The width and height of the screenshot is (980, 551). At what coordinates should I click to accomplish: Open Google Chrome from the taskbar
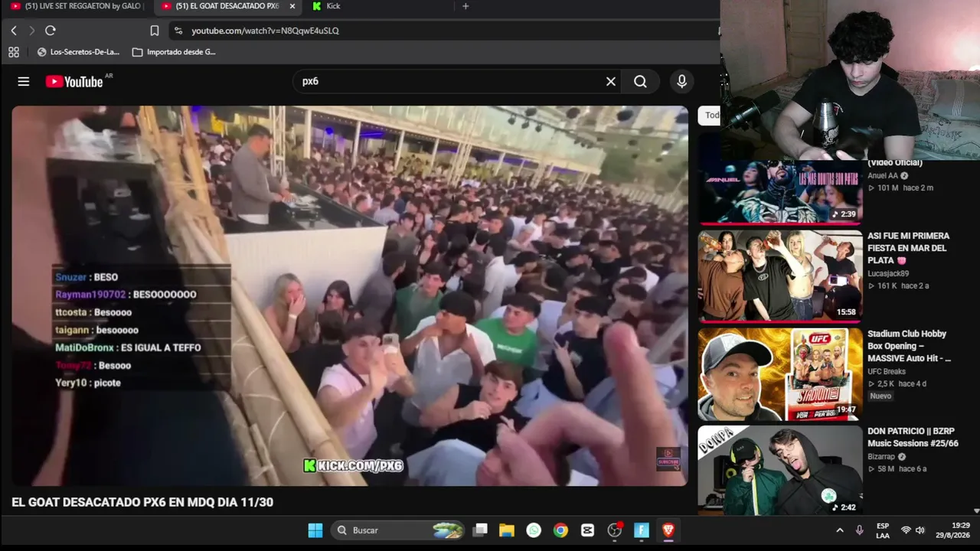[x=561, y=530]
